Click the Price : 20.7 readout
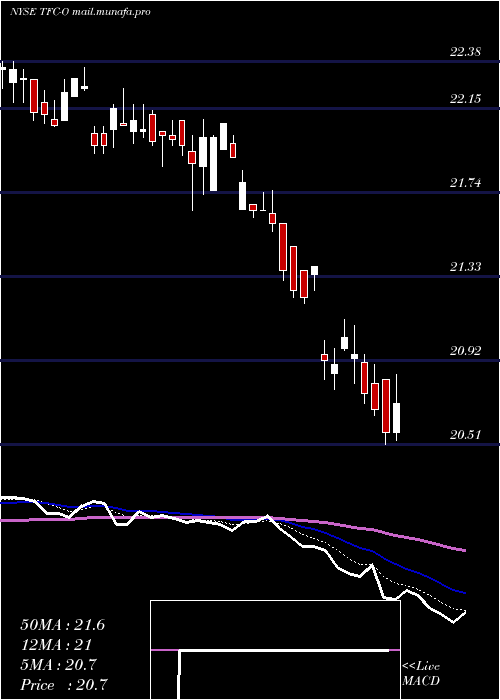 point(64,685)
